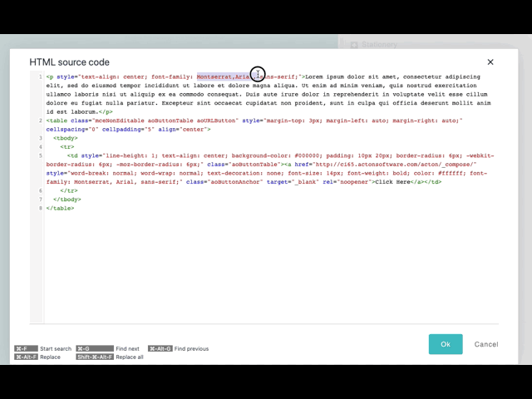Click the </table> closing tag
Screen dimensions: 532x399
pyautogui.click(x=61, y=209)
